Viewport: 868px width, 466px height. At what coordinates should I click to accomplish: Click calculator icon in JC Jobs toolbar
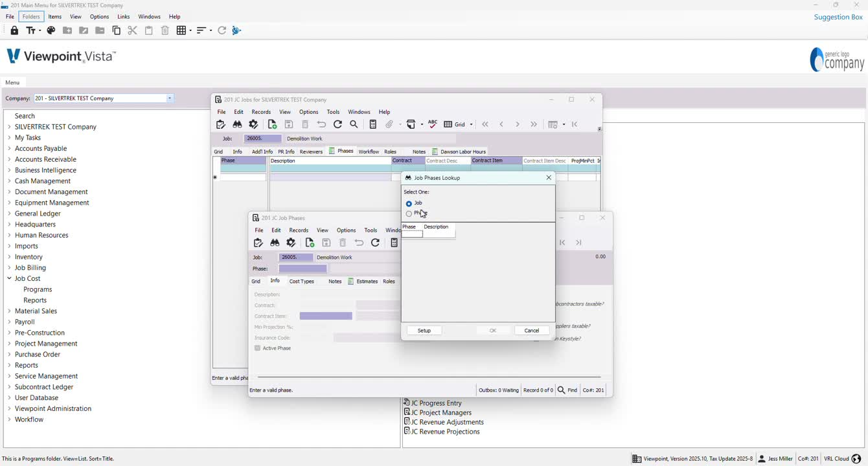372,124
